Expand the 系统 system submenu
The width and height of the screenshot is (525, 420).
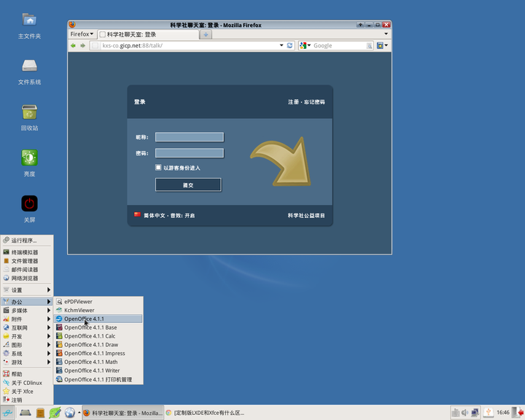click(x=27, y=354)
